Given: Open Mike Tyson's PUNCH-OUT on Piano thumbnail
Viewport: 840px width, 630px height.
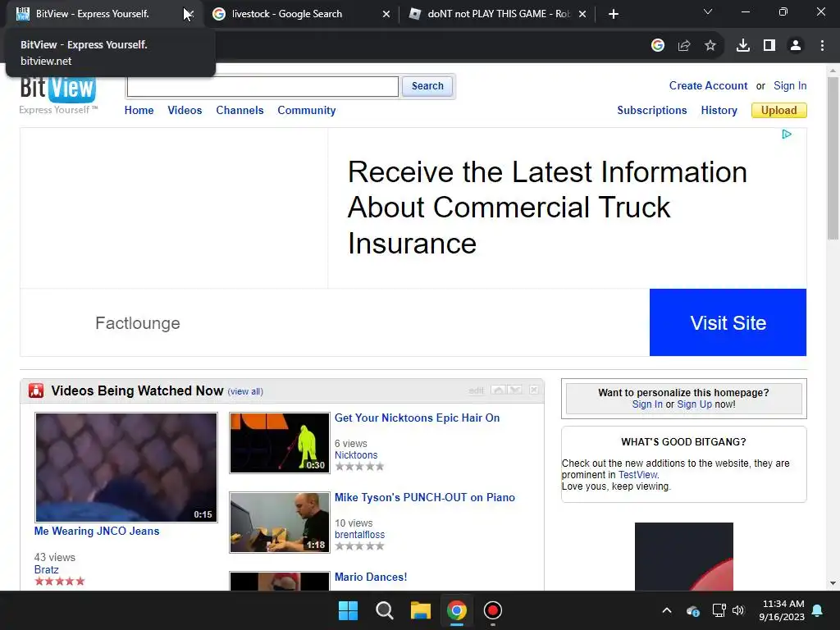Looking at the screenshot, I should click(x=280, y=523).
